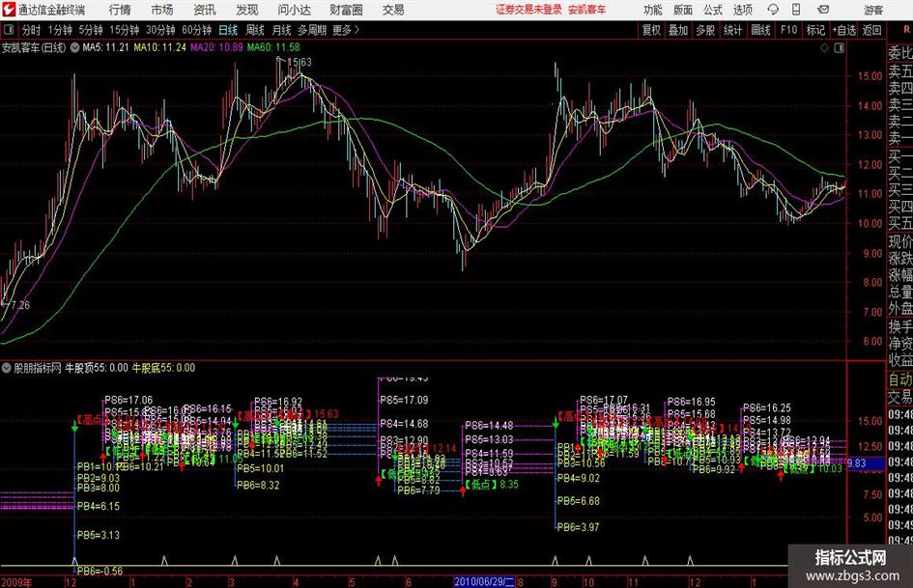913x588 pixels.
Task: Click the 牛股底55: 0.00 indicator value
Action: [x=163, y=368]
